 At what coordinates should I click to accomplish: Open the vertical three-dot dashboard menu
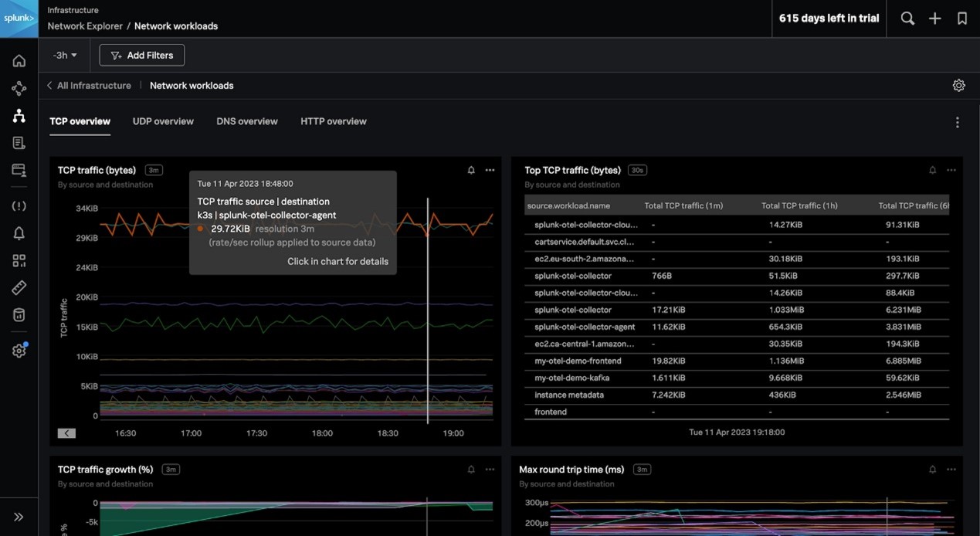[x=957, y=123]
